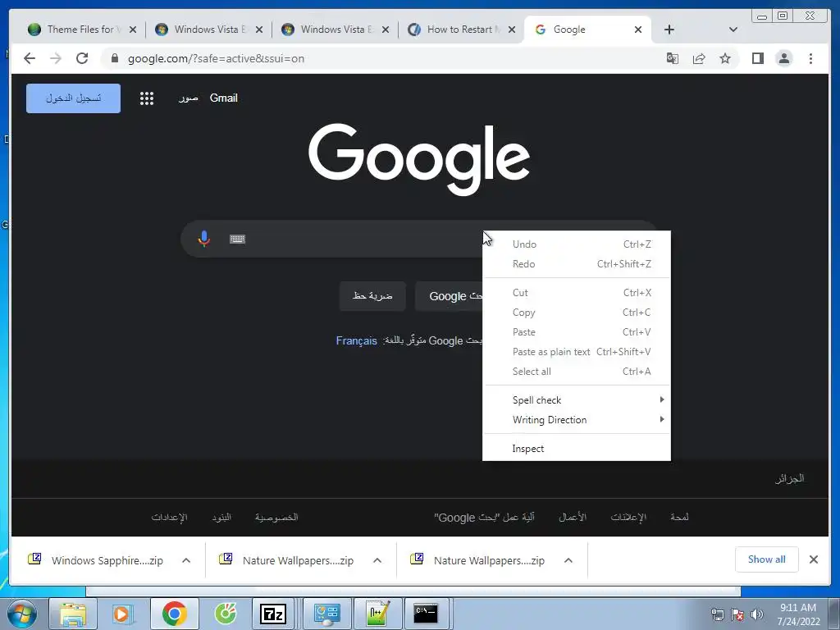Select Paste from the context menu
Viewport: 840px width, 630px height.
[x=577, y=332]
